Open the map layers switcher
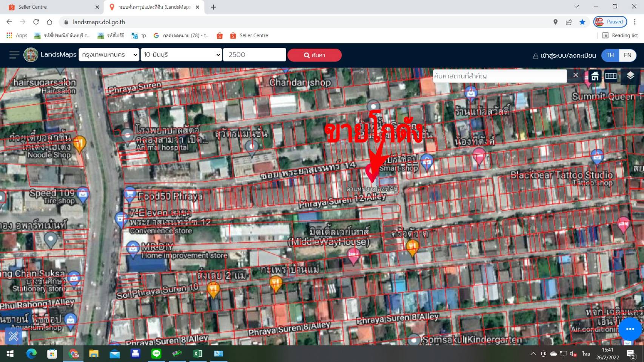This screenshot has height=362, width=644. tap(630, 76)
